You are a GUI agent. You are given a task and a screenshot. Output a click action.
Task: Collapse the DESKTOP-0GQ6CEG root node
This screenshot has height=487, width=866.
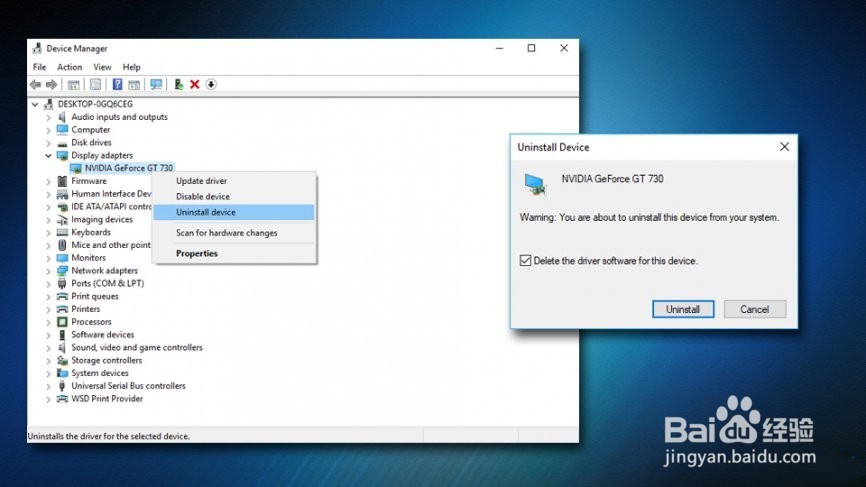click(x=35, y=104)
